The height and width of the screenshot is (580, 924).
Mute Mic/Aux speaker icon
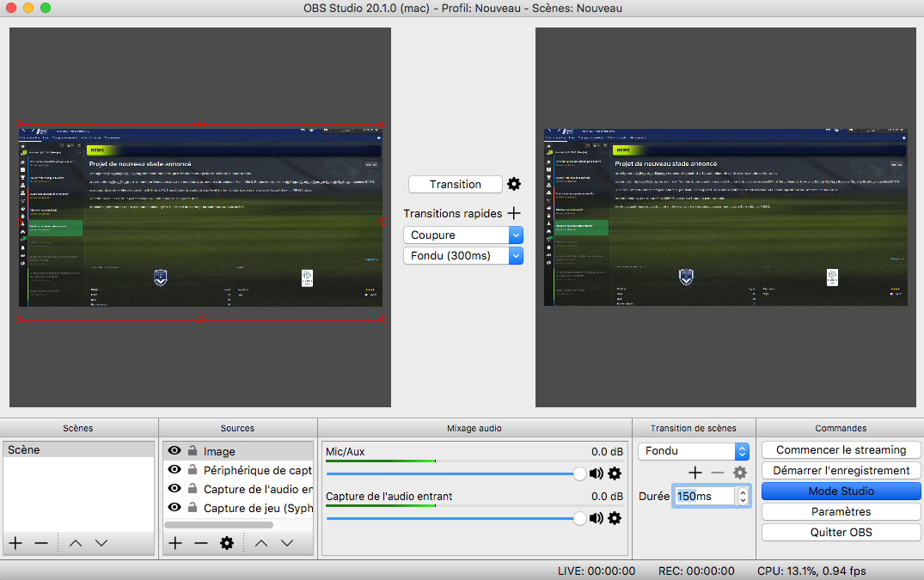[597, 473]
